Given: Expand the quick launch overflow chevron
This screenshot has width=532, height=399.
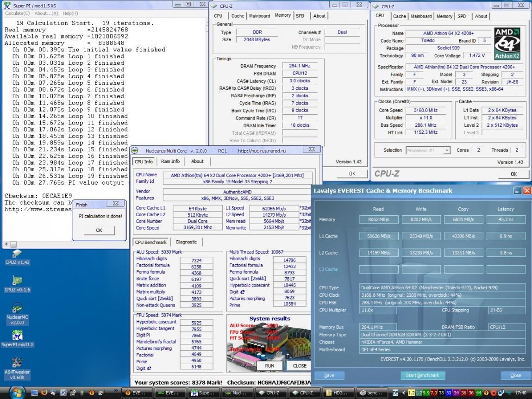Looking at the screenshot, I should (116, 391).
